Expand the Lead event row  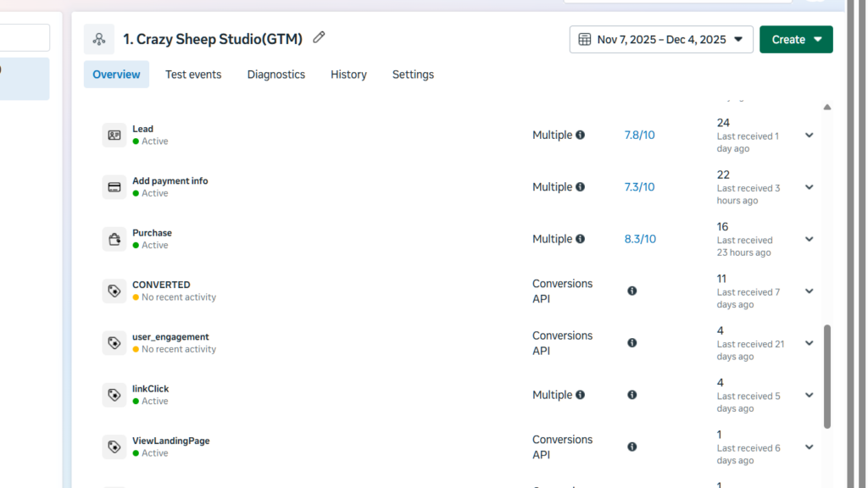[x=809, y=136]
